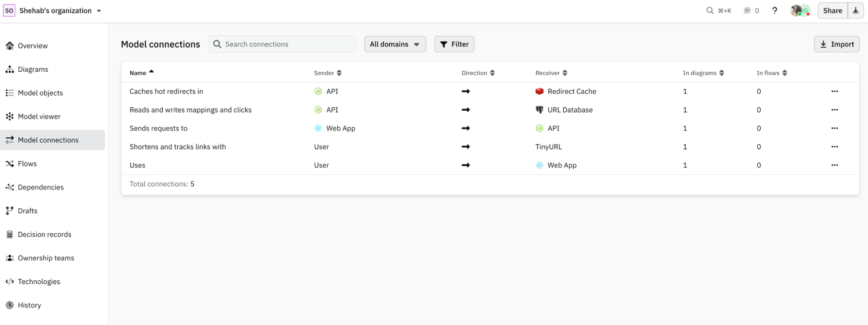Expand the All domains dropdown

[x=395, y=44]
